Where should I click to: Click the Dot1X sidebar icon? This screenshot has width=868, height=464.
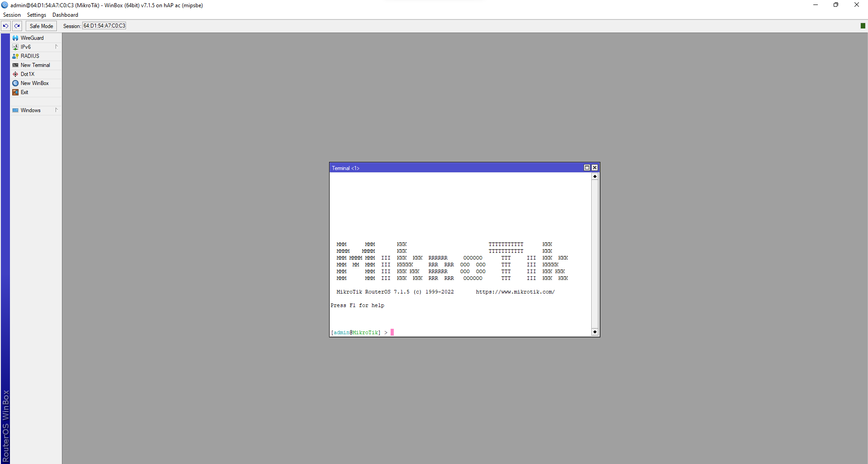(15, 74)
